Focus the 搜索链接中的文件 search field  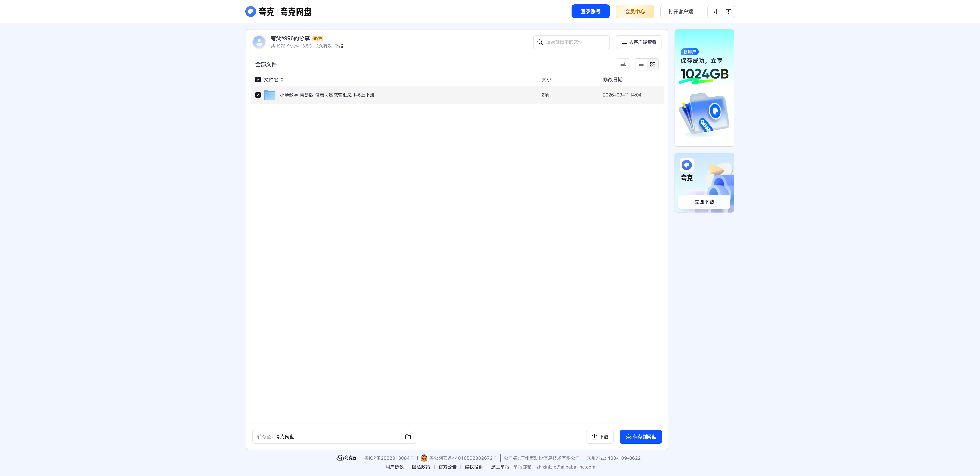[x=571, y=42]
